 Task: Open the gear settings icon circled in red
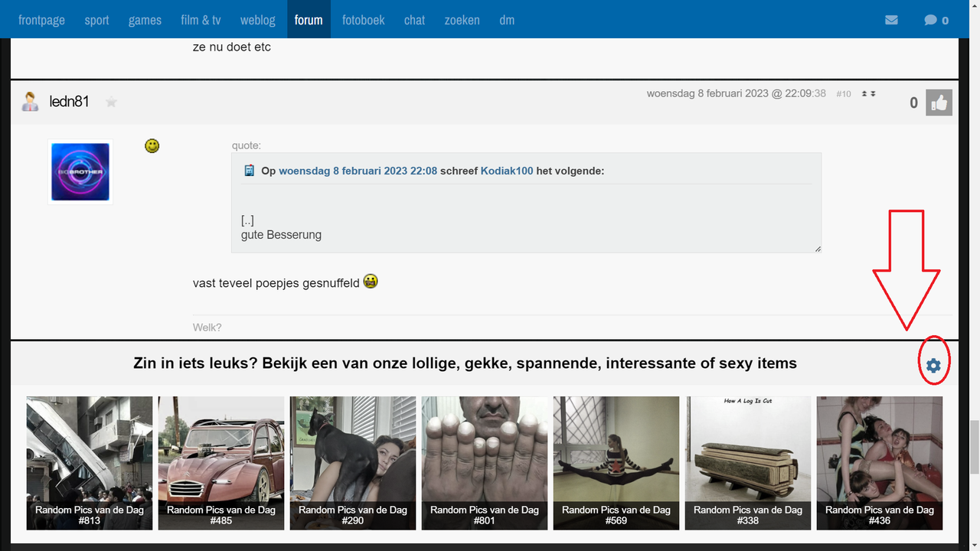(933, 365)
